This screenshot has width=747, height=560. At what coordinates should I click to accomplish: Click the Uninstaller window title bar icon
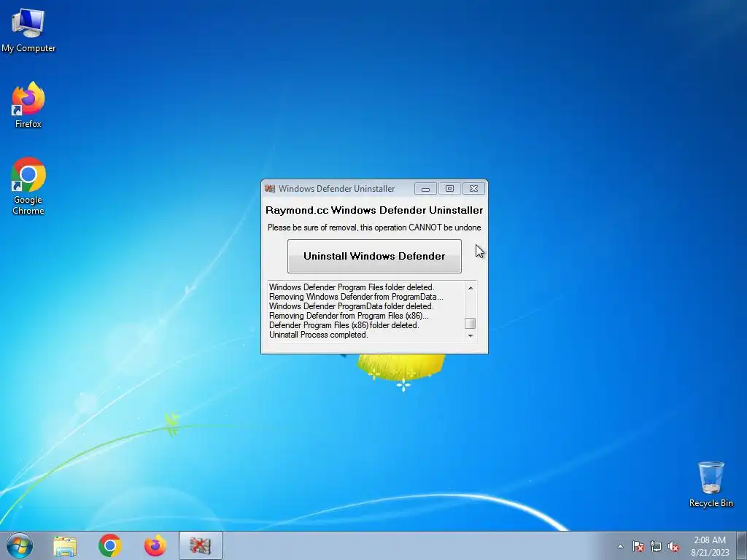tap(270, 189)
